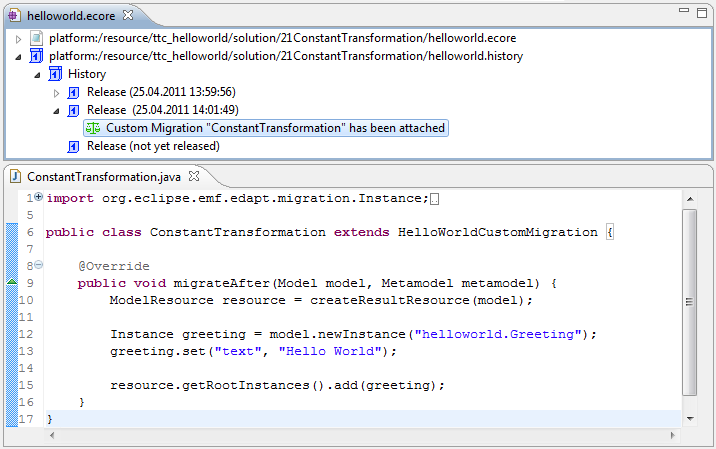
Task: Select Release (not yet released)
Action: click(x=153, y=146)
